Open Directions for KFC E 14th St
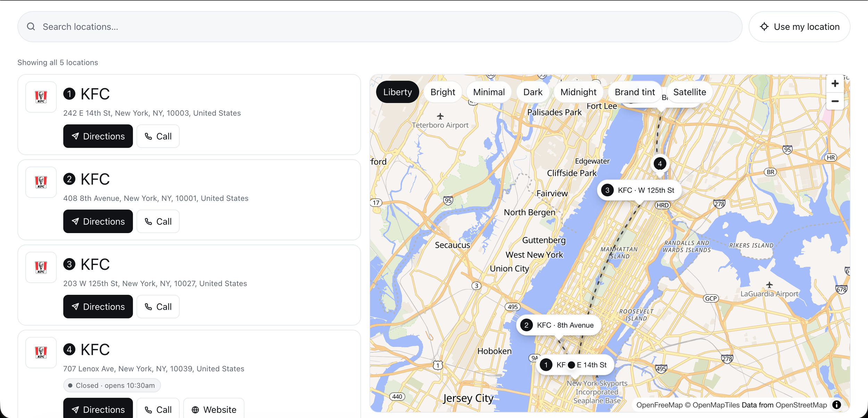This screenshot has width=868, height=418. pyautogui.click(x=98, y=136)
